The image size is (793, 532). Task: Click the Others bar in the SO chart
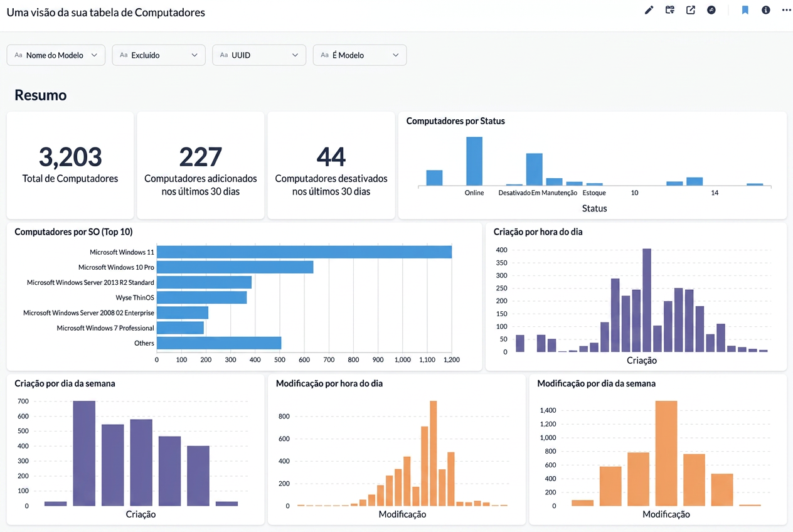(219, 343)
